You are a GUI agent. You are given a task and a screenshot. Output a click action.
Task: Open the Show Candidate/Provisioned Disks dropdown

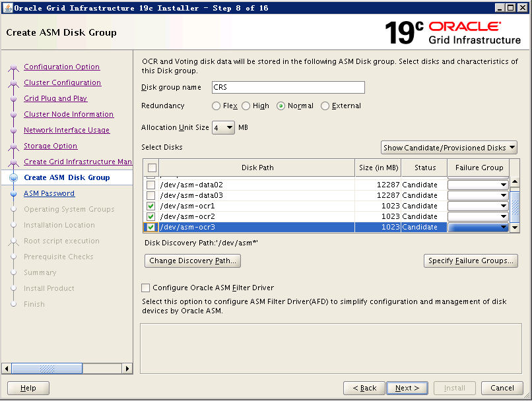click(x=449, y=148)
